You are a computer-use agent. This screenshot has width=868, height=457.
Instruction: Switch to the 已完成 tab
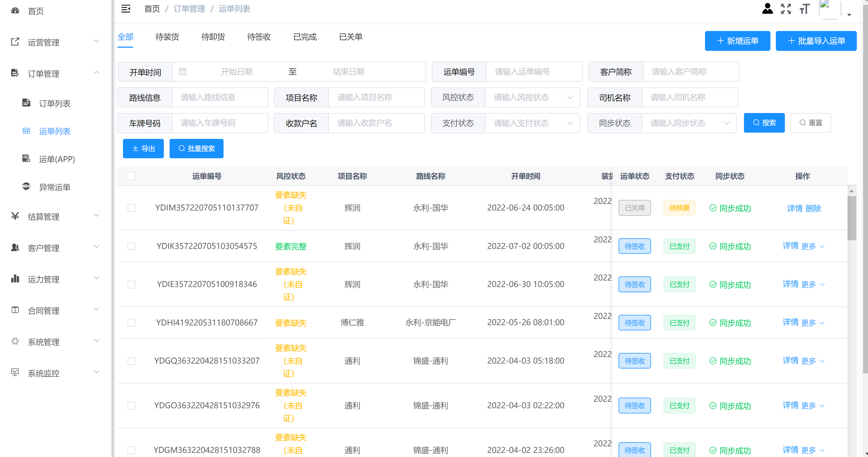coord(305,37)
